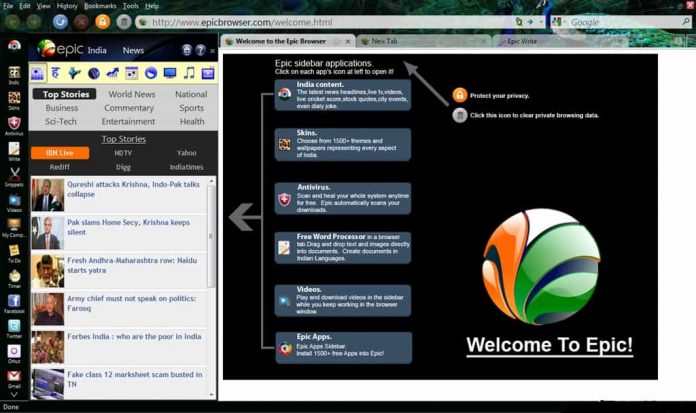696x413 pixels.
Task: Open the History menu
Action: 67,6
